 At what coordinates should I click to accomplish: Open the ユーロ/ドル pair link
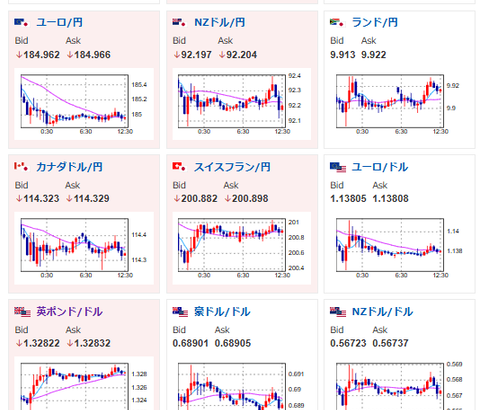tap(380, 167)
